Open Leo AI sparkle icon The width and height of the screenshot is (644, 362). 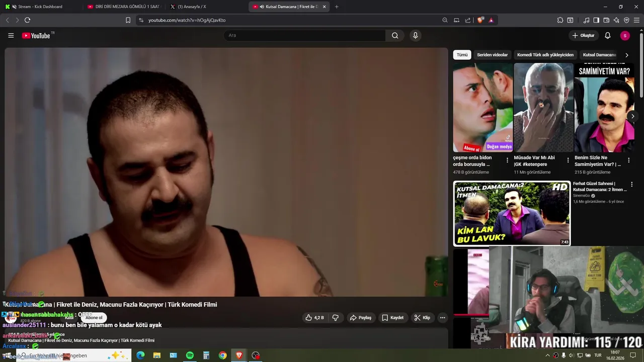coord(616,20)
